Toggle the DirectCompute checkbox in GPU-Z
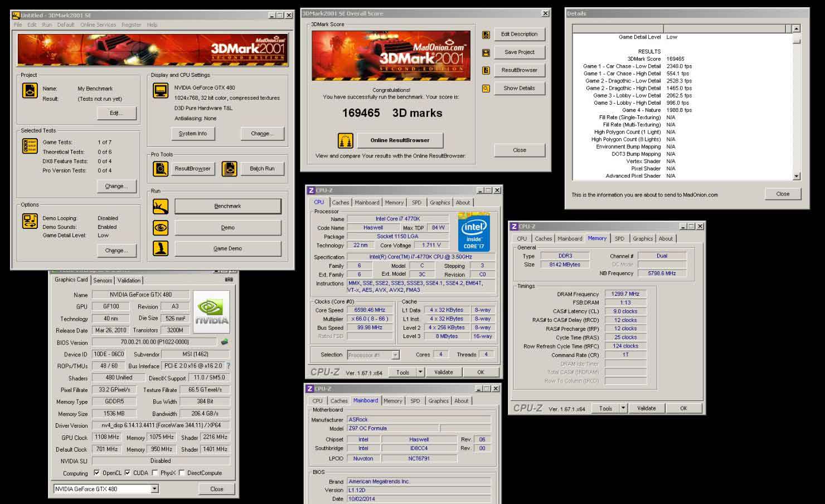Image resolution: width=825 pixels, height=504 pixels. point(182,473)
